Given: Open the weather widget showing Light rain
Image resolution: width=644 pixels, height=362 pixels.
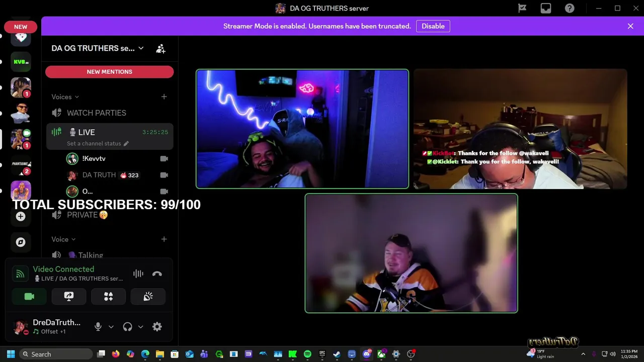Looking at the screenshot, I should coord(542,354).
